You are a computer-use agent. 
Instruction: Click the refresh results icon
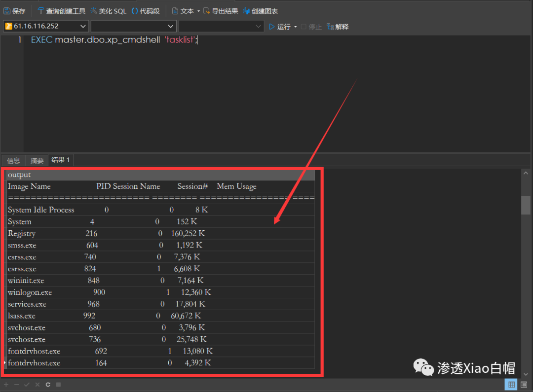[x=48, y=385]
